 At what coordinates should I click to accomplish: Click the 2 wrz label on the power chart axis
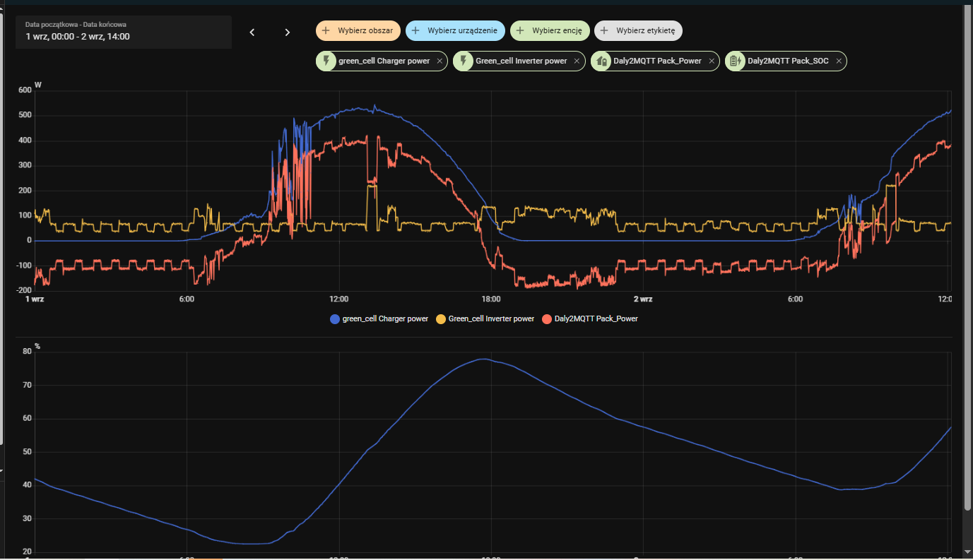(643, 299)
